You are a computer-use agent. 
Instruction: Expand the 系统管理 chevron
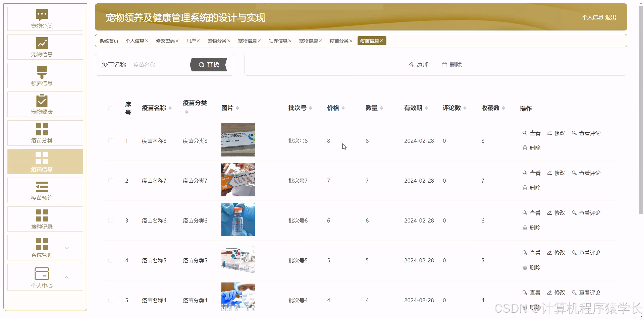click(x=67, y=248)
